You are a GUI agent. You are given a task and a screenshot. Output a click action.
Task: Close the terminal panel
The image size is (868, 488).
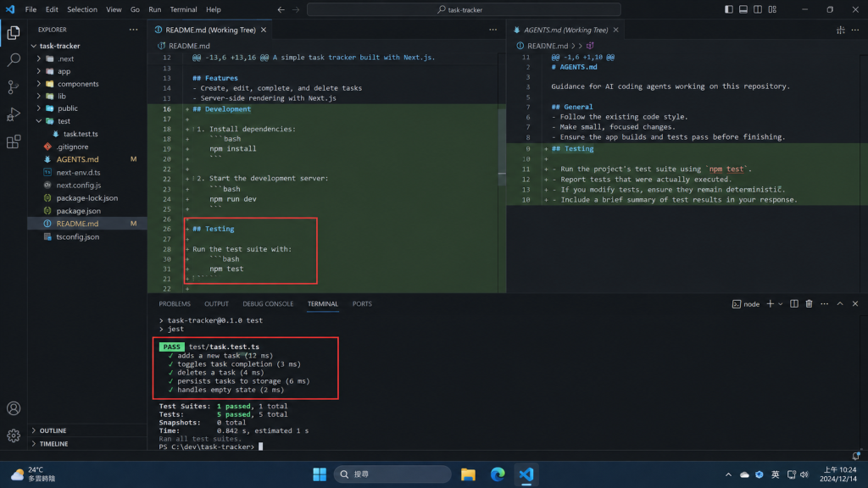(855, 304)
